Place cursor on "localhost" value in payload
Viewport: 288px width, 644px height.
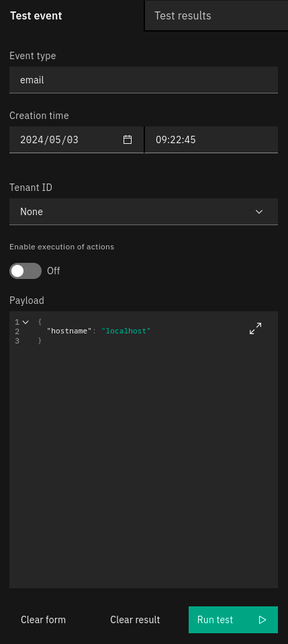(126, 331)
